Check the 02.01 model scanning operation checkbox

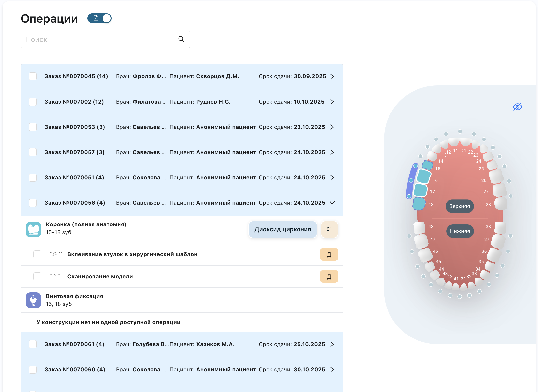[x=37, y=277]
